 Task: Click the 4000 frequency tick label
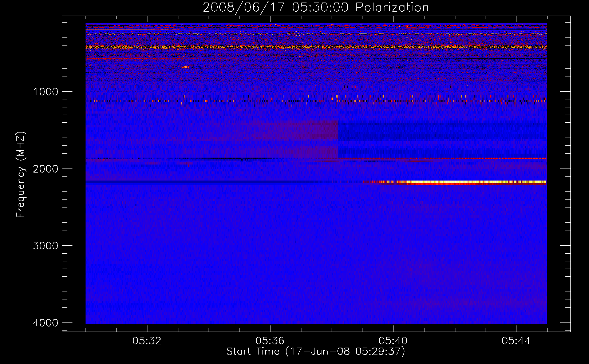point(46,323)
